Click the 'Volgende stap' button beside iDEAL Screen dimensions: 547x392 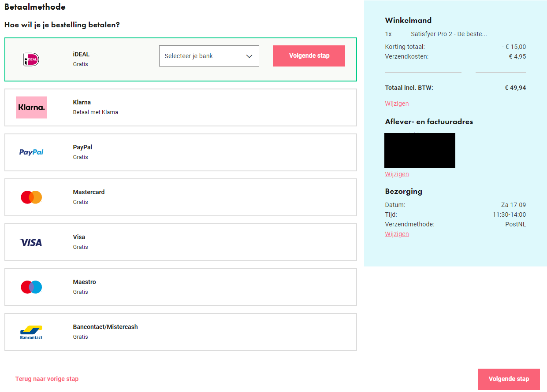[x=309, y=56]
